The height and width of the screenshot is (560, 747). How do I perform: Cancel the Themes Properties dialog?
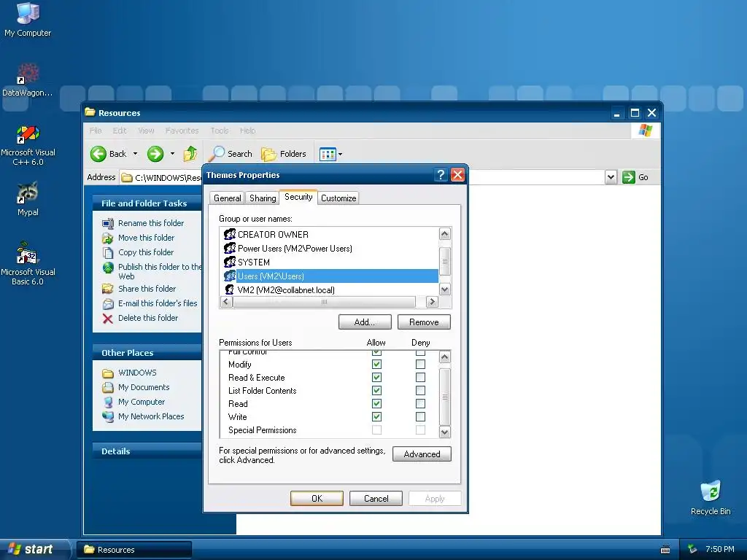376,499
